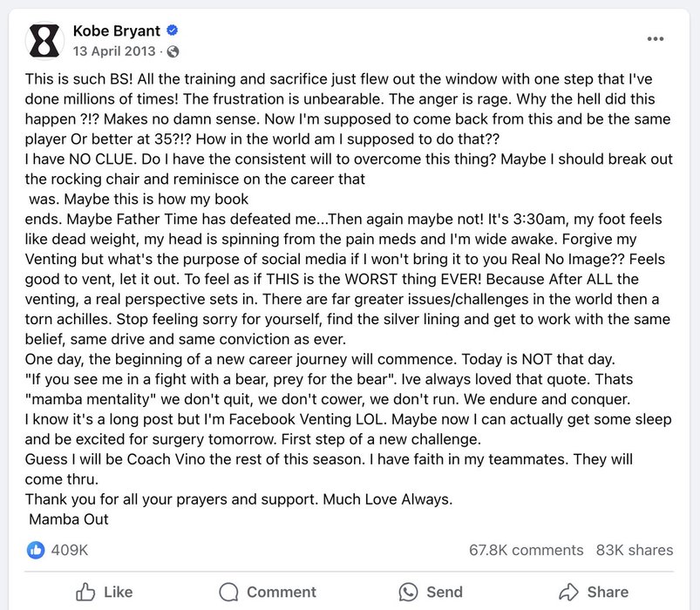Expand the 67.8K comments list
Screen dimensions: 700x610
526,550
